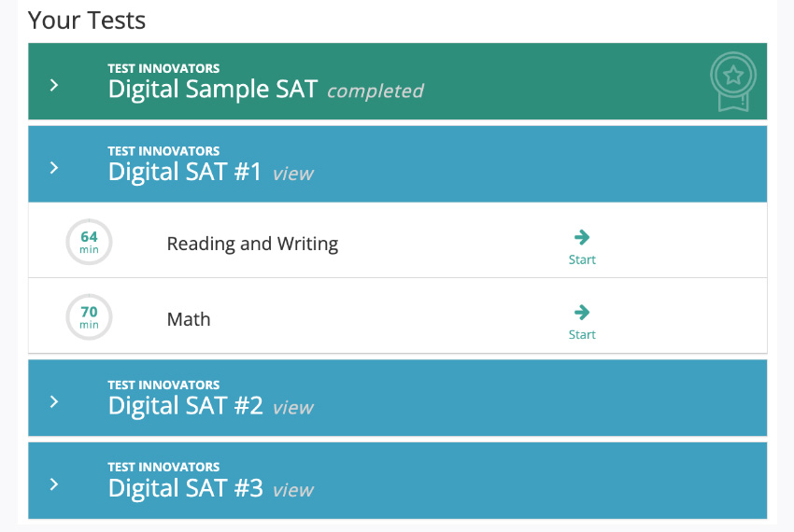Open the view link for Digital SAT #3
Screen dimensions: 794x532
pyautogui.click(x=293, y=490)
